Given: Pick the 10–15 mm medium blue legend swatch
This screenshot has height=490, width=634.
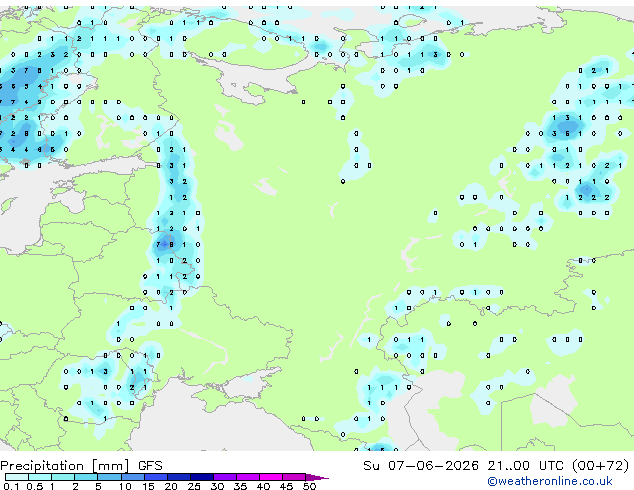Looking at the screenshot, I should [x=133, y=477].
